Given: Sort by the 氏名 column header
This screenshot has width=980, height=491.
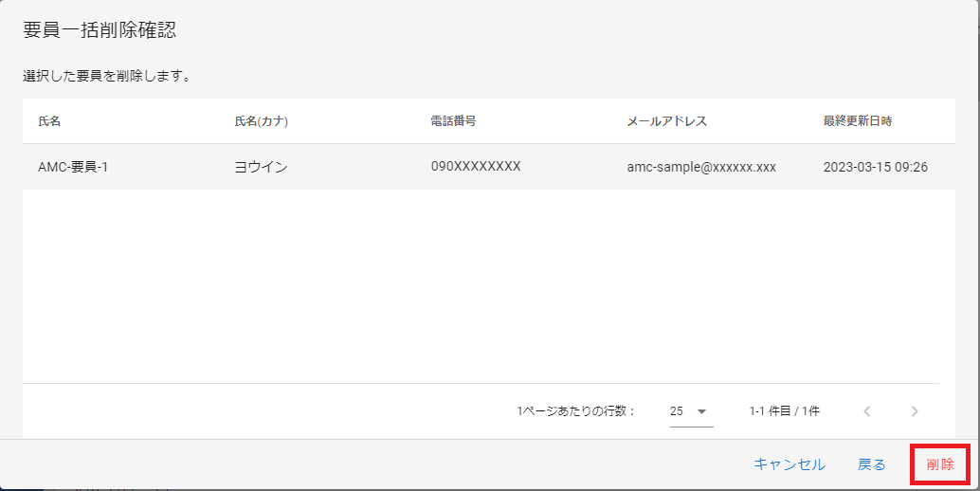Looking at the screenshot, I should click(x=49, y=121).
